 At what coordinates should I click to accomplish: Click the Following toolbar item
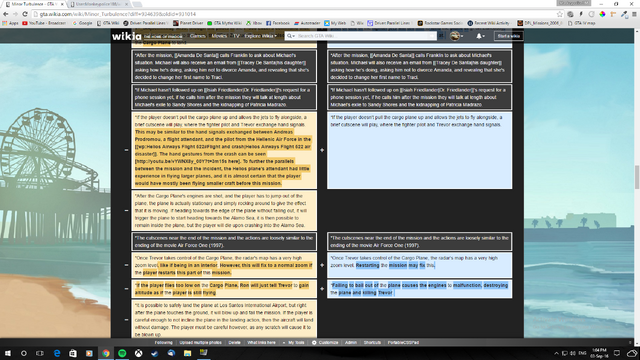point(164,342)
